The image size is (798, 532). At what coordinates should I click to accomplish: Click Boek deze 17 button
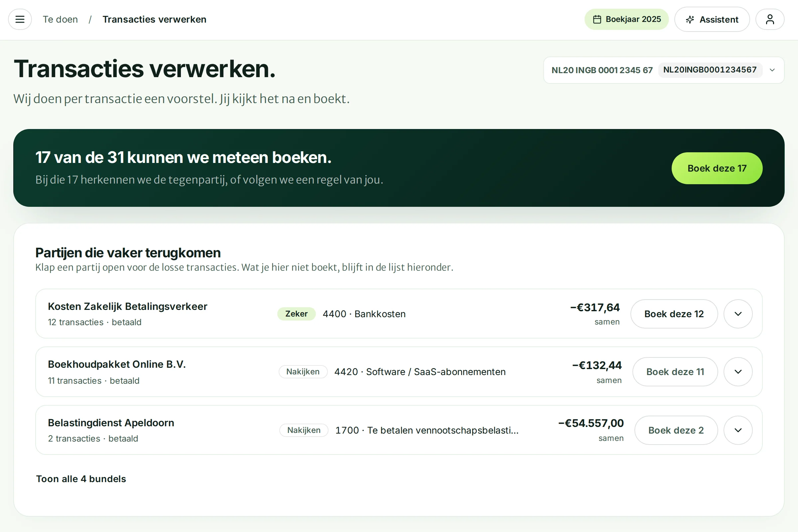717,168
